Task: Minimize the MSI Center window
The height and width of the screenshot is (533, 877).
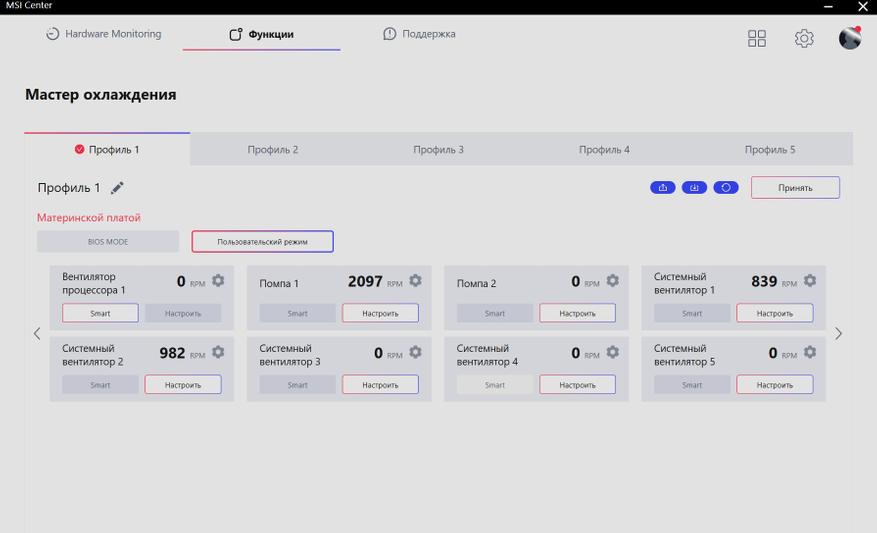Action: point(828,6)
